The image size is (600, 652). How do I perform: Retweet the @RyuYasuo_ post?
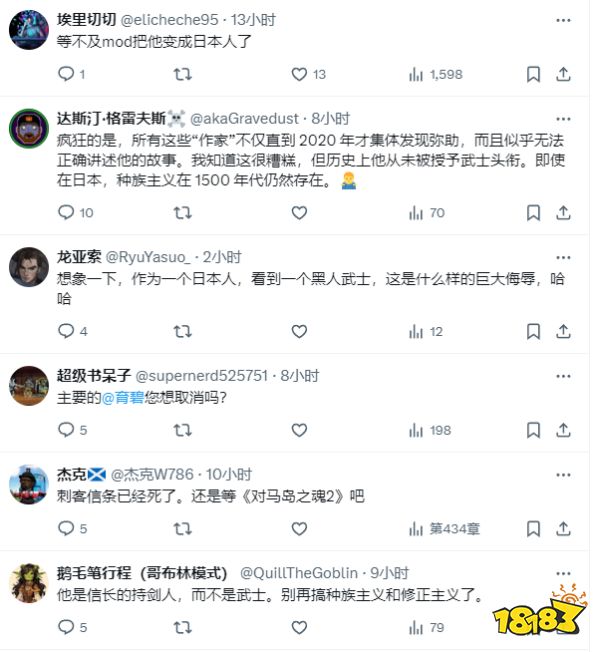pos(183,332)
